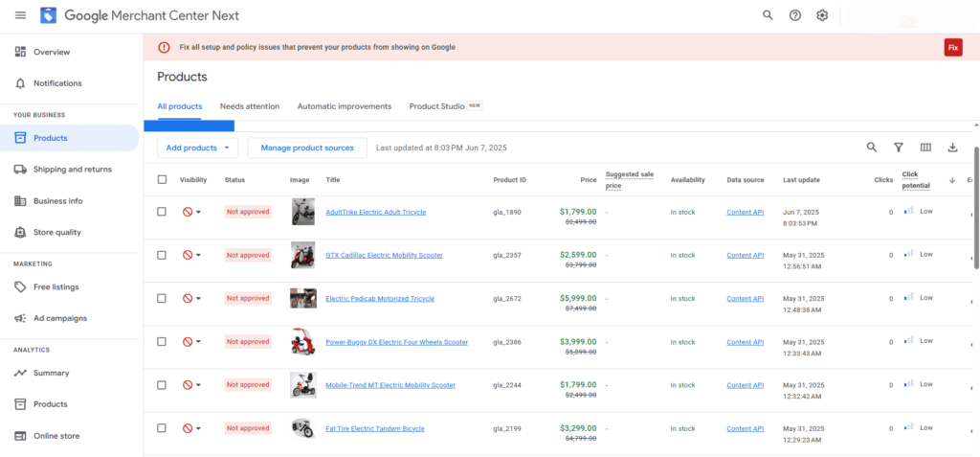Viewport: 980px width, 457px height.
Task: Expand visibility dropdown for AdultTrike row
Action: pos(199,213)
